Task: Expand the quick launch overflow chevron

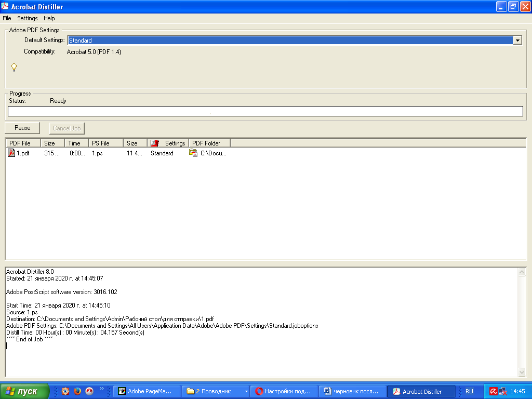Action: (101, 389)
